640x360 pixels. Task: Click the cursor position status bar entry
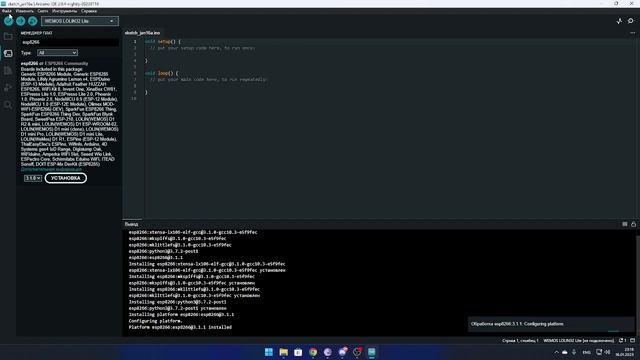coord(520,340)
